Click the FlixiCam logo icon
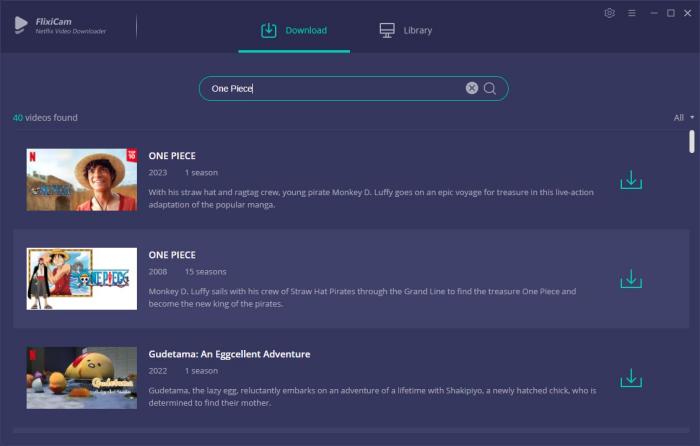This screenshot has height=446, width=700. point(21,24)
